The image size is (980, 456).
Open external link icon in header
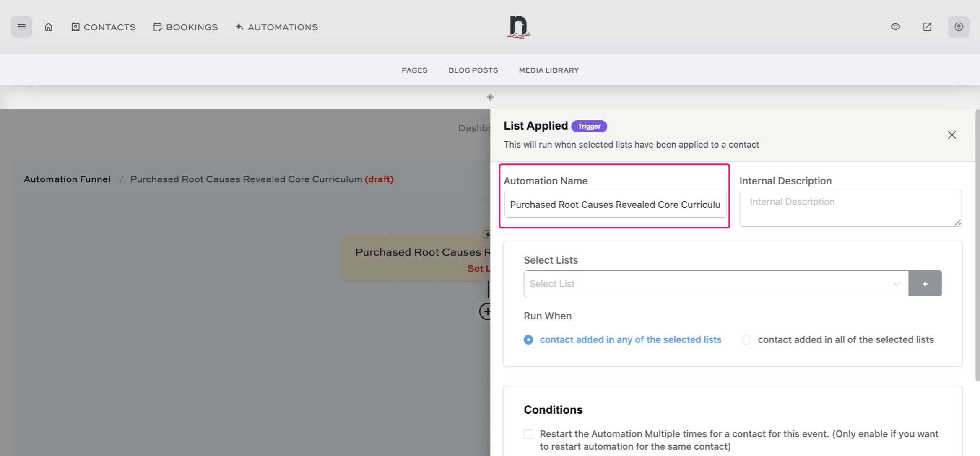click(x=927, y=27)
